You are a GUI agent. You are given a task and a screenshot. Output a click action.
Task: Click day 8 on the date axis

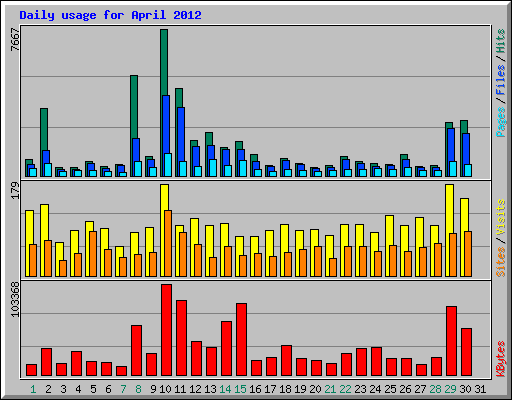click(x=138, y=389)
